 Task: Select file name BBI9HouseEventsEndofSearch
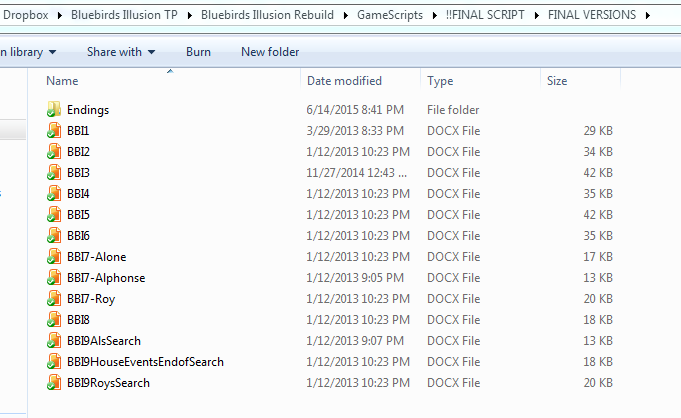pos(145,362)
